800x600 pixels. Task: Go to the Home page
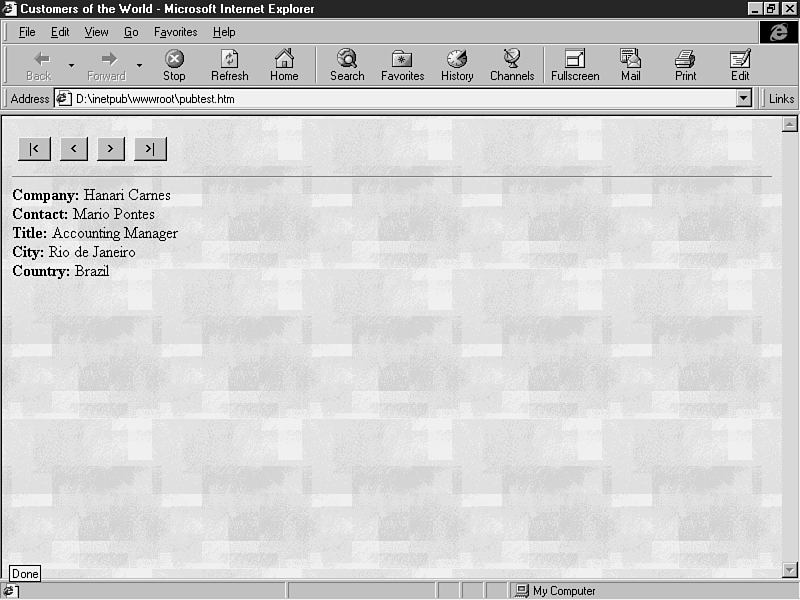click(x=284, y=65)
